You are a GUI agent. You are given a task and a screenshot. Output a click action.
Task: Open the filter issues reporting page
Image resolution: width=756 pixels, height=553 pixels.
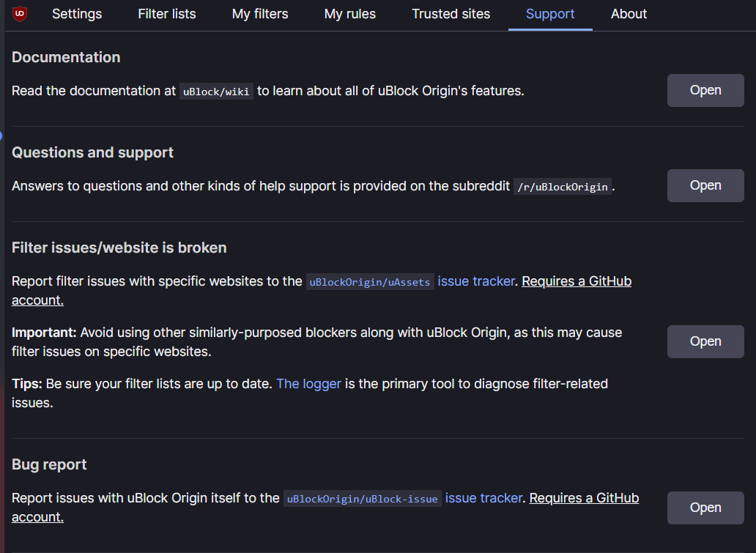[704, 341]
